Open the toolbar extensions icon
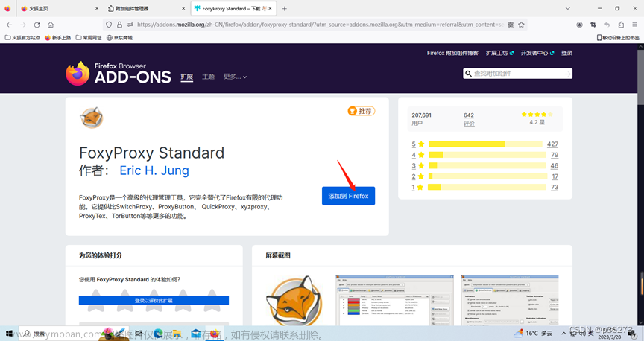Viewport: 644px width, 341px height. click(x=621, y=25)
